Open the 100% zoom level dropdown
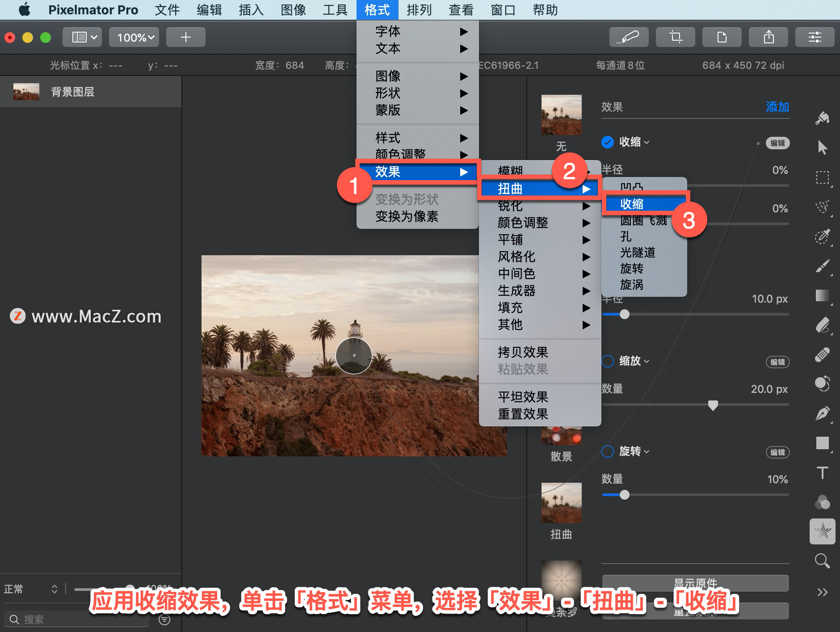The image size is (840, 632). click(134, 37)
